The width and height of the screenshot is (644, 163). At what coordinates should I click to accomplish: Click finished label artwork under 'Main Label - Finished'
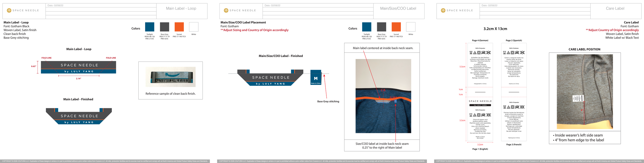point(79,116)
